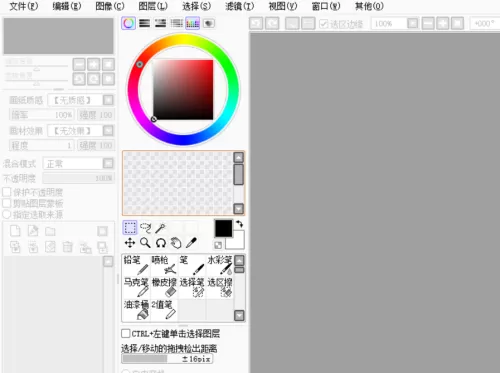
Task: Toggle the color wheel panel icon
Action: [128, 23]
